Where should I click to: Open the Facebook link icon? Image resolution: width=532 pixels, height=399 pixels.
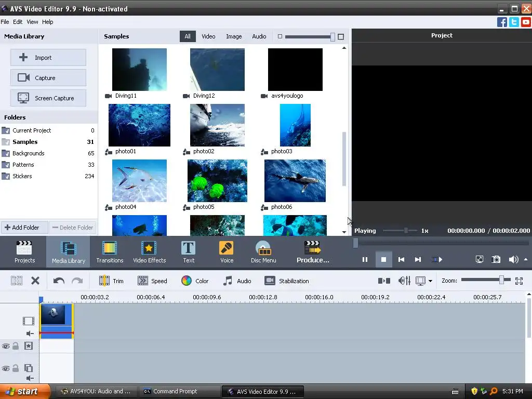(x=502, y=22)
